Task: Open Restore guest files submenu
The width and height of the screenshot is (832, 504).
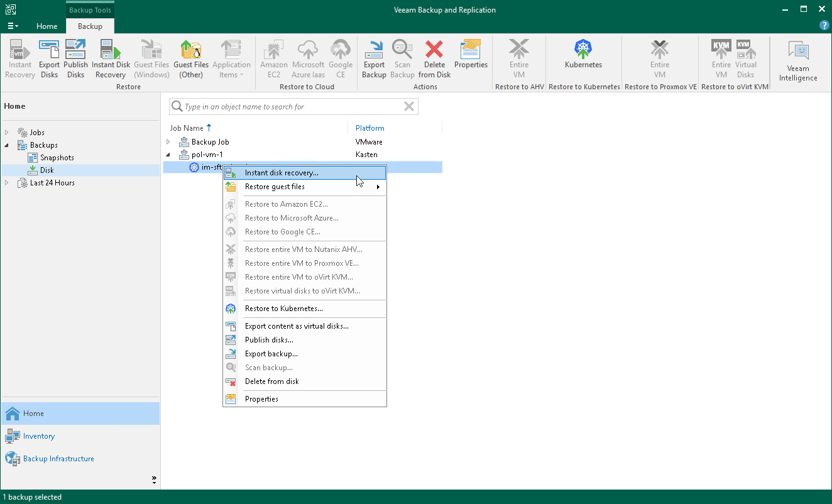Action: tap(305, 187)
